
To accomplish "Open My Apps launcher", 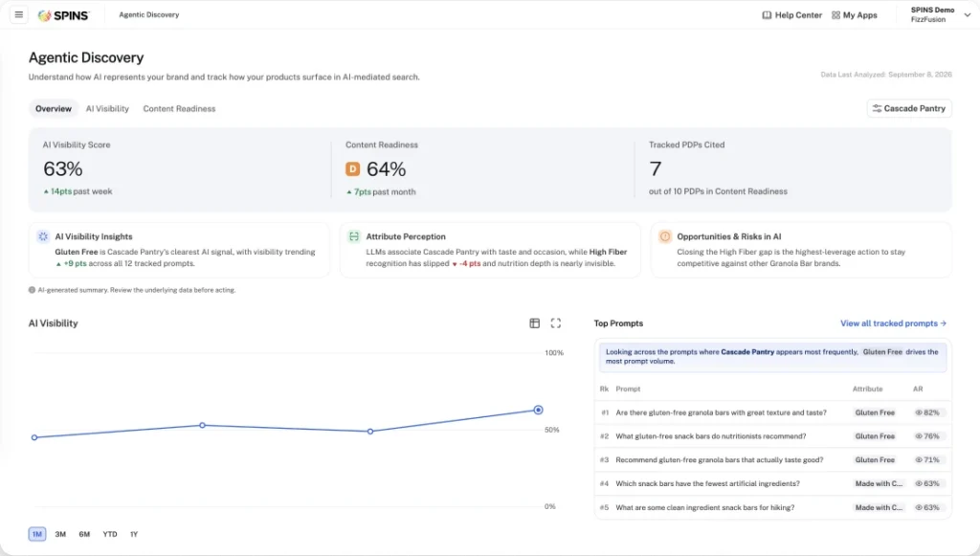I will 855,15.
